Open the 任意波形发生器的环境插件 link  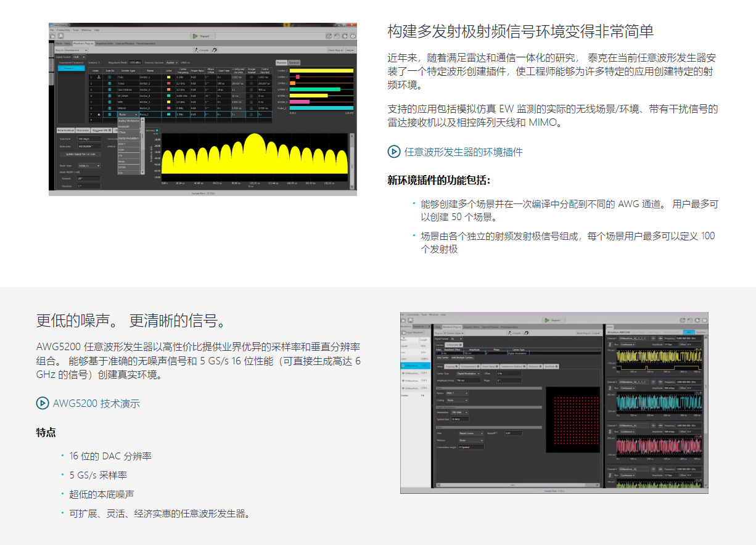[463, 152]
